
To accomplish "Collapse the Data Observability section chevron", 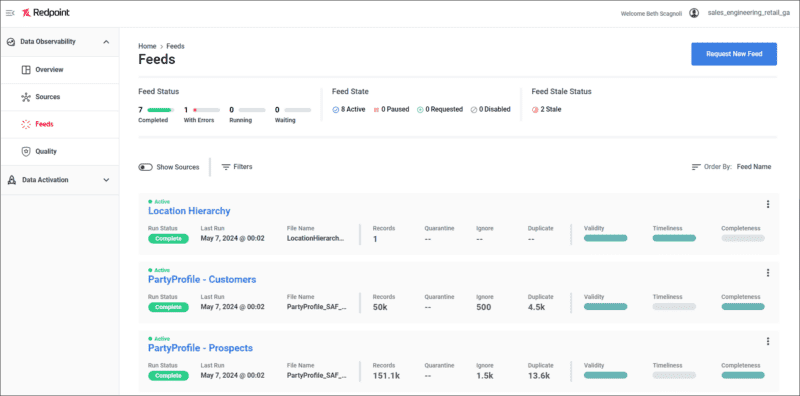I will tap(106, 42).
